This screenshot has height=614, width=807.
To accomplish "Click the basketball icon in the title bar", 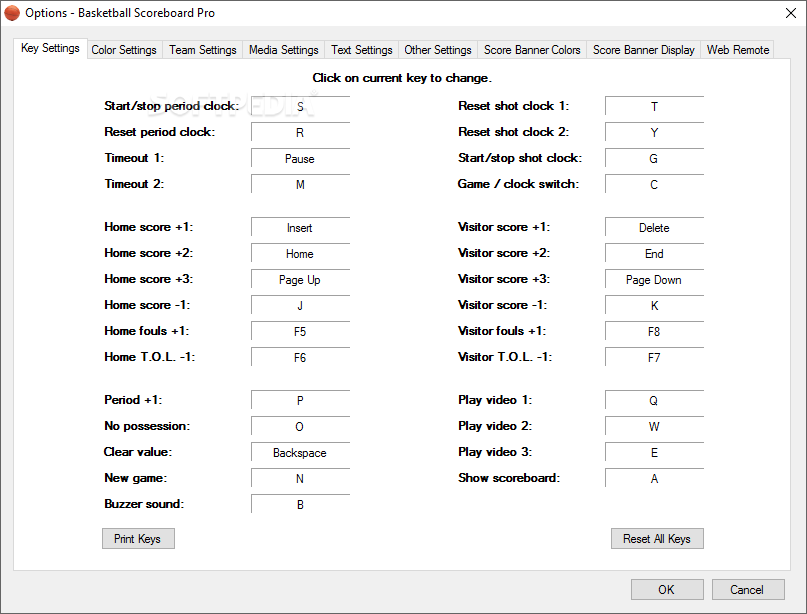I will coord(12,13).
